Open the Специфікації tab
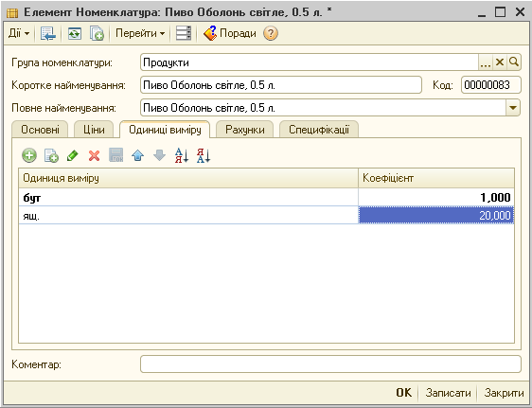Screen dimensions: 532x408 (x=319, y=130)
